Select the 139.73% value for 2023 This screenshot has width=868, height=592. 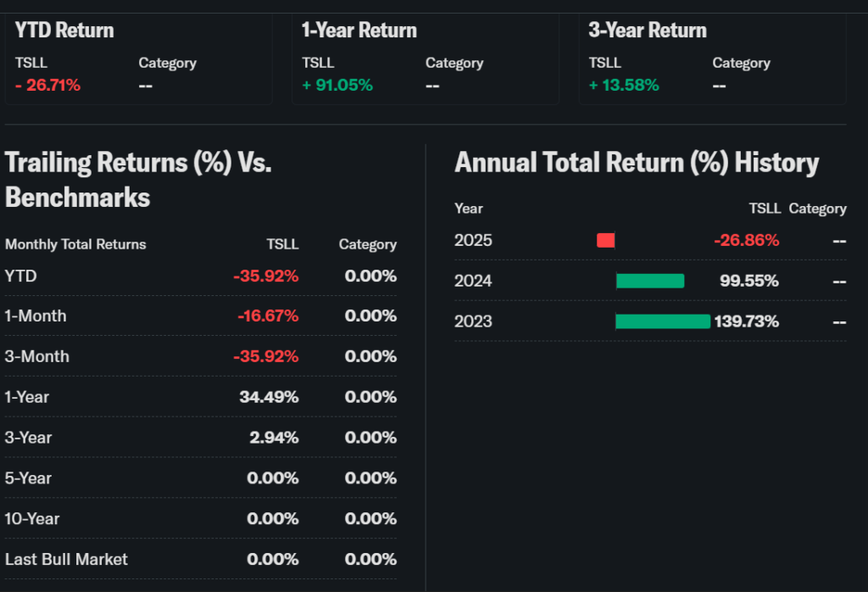(x=746, y=321)
